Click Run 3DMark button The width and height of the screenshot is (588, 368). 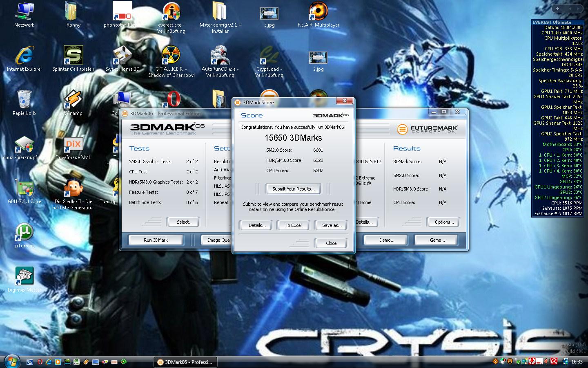[x=156, y=240]
